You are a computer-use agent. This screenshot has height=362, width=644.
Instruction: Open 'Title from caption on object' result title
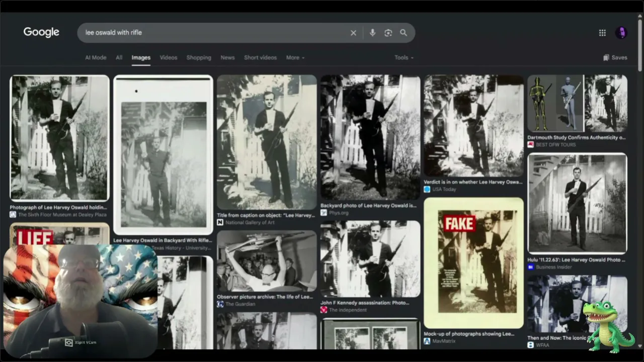266,215
